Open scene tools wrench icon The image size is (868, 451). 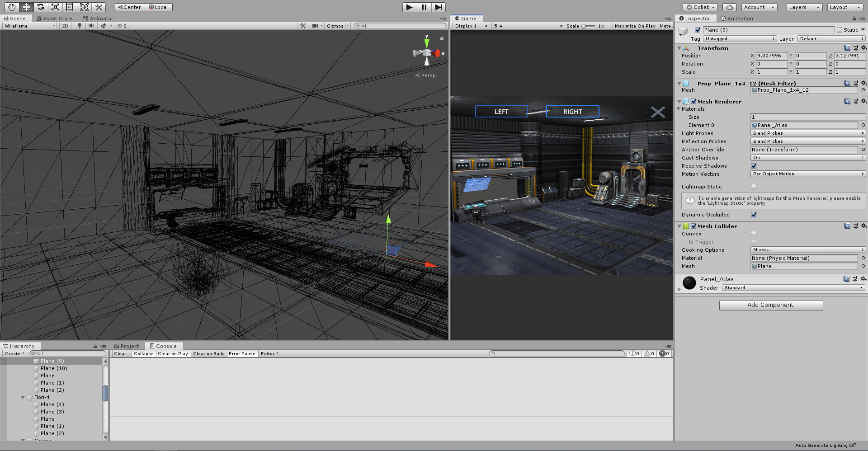pos(303,26)
